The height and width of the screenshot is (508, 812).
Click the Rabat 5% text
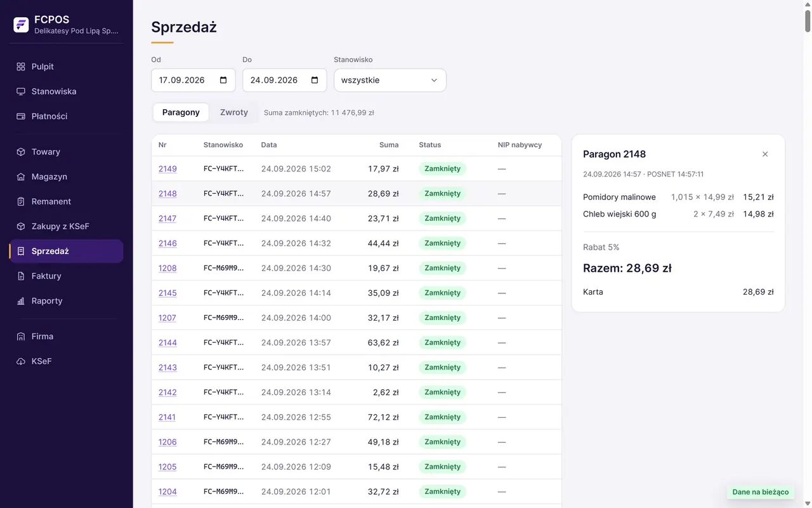601,247
